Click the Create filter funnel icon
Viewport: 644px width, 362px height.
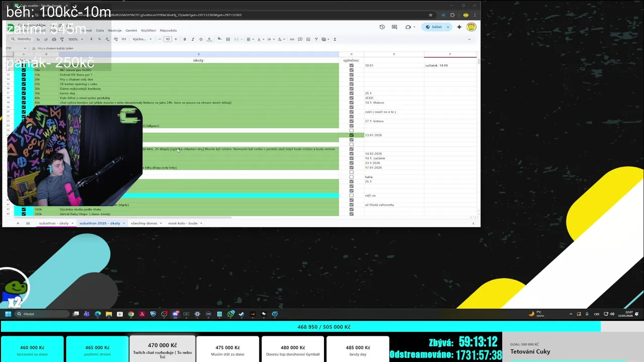(x=316, y=39)
